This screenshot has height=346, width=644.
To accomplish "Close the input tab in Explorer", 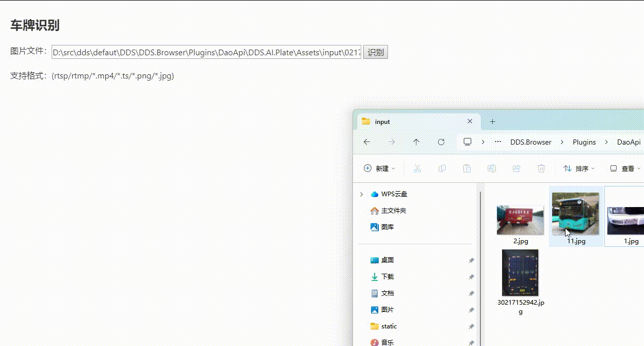I will click(470, 121).
